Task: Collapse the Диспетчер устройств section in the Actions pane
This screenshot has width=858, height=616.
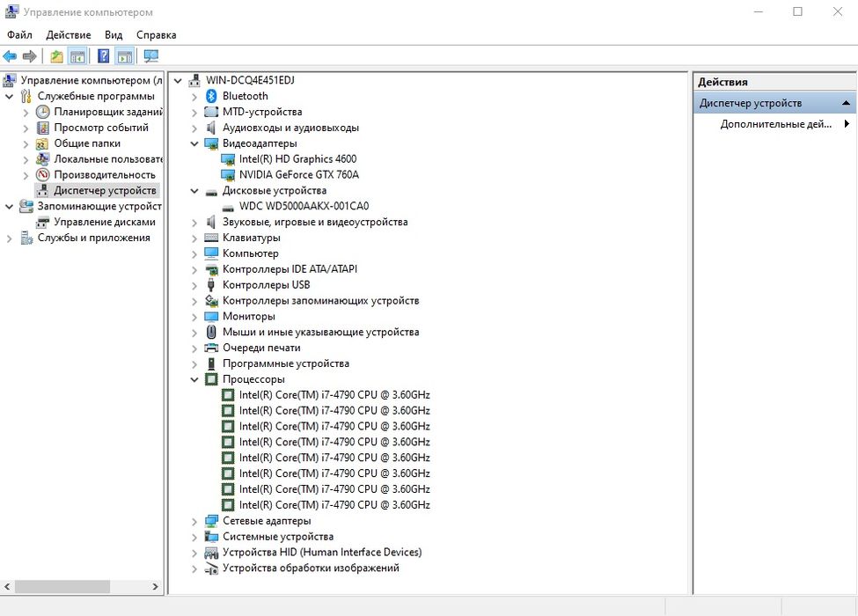Action: (x=846, y=103)
